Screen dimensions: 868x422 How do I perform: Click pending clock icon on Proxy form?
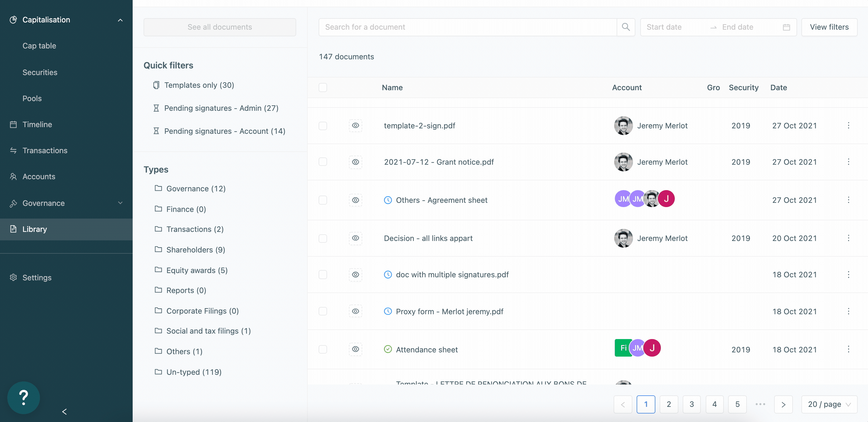click(x=388, y=311)
